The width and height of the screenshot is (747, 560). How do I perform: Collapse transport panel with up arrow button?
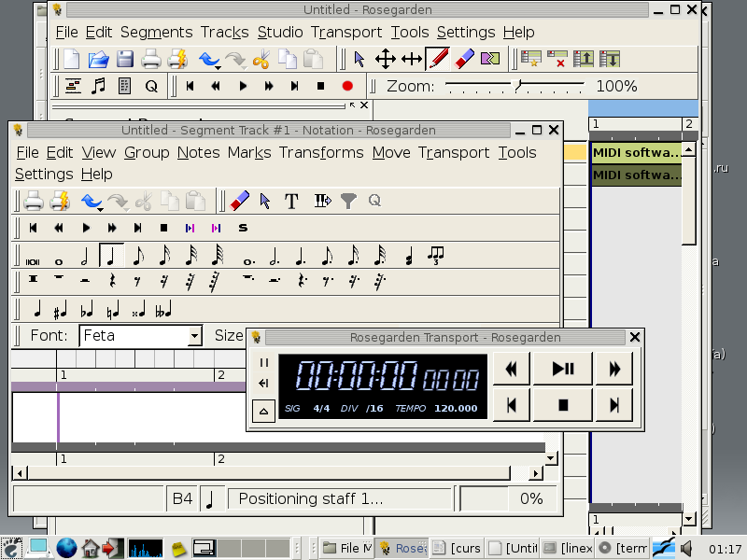[263, 412]
